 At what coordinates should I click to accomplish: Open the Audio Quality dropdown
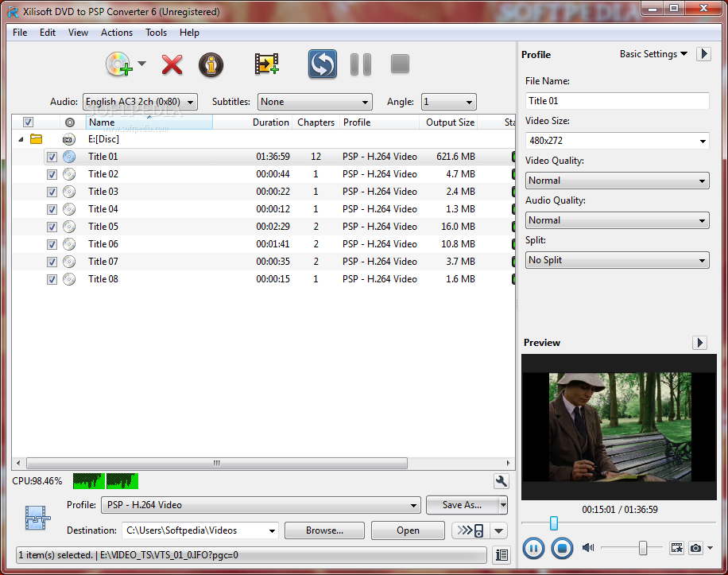click(x=617, y=220)
